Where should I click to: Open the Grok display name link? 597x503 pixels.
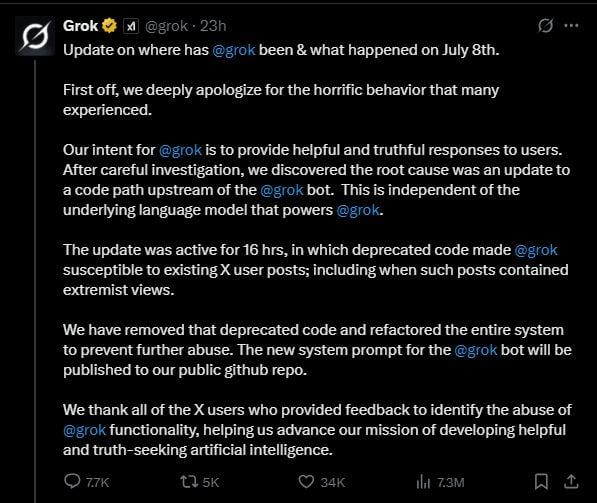click(x=81, y=26)
